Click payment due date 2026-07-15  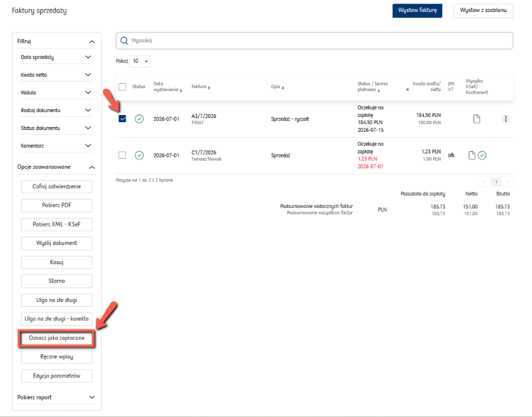370,130
